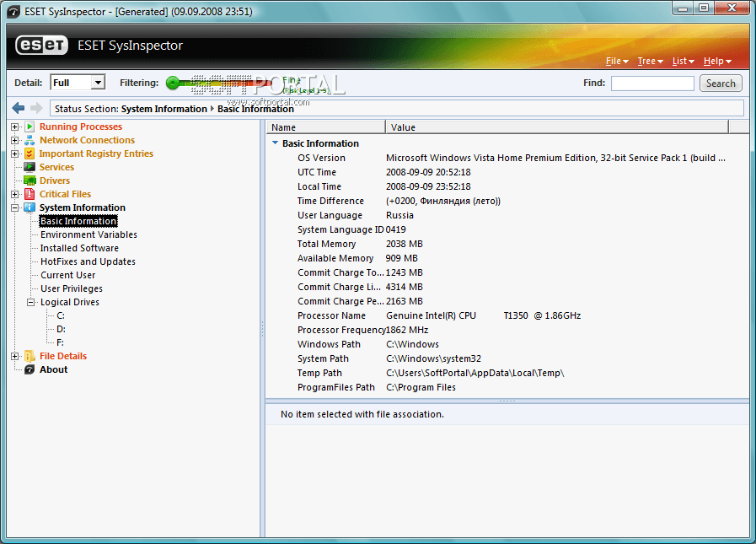Click the Network Connections icon
The image size is (756, 544).
click(x=29, y=140)
